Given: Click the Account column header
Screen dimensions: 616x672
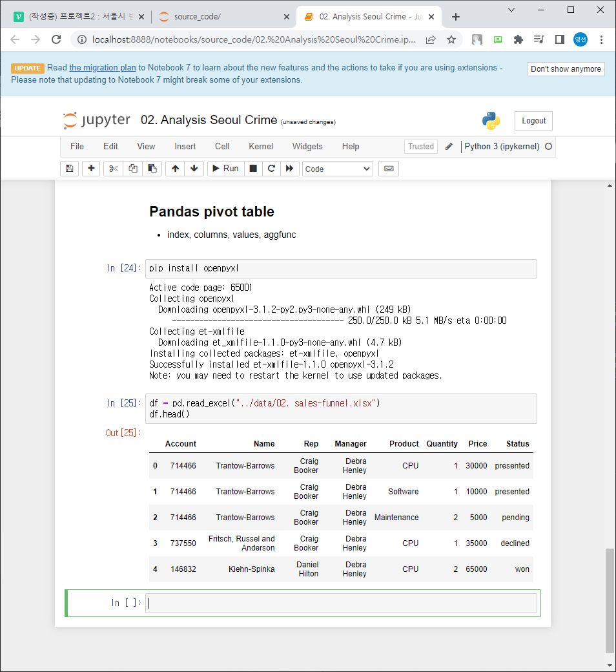Looking at the screenshot, I should [x=180, y=444].
